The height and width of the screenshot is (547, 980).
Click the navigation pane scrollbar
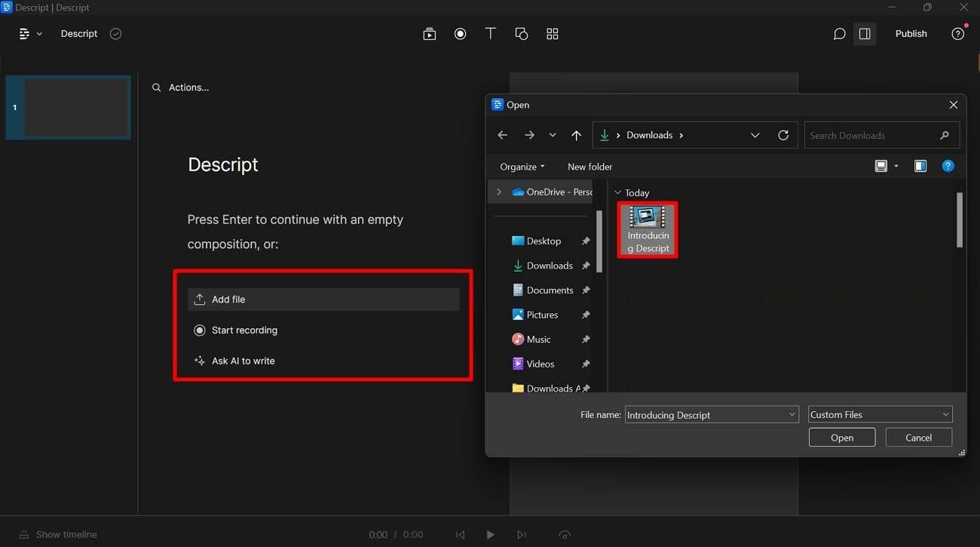(599, 241)
